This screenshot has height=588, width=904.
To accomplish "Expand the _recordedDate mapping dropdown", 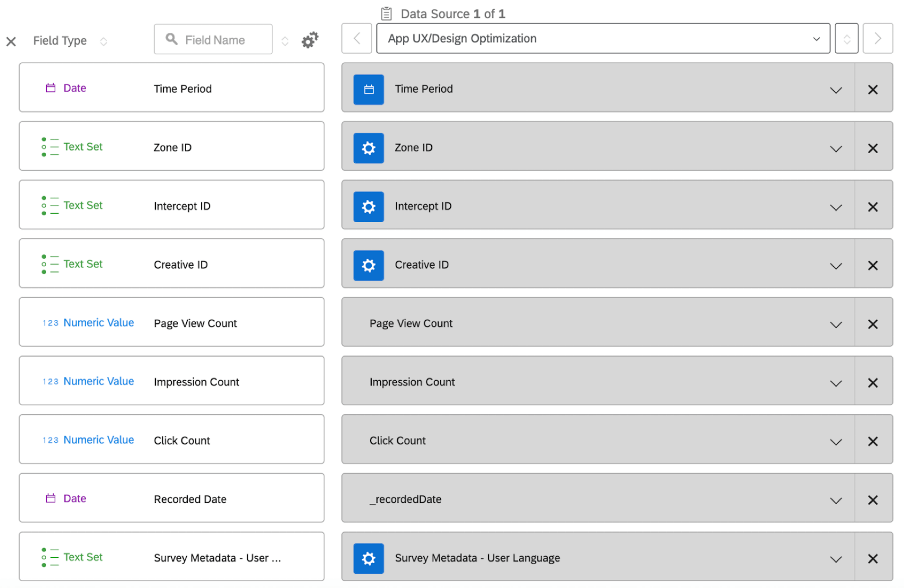I will tap(835, 500).
